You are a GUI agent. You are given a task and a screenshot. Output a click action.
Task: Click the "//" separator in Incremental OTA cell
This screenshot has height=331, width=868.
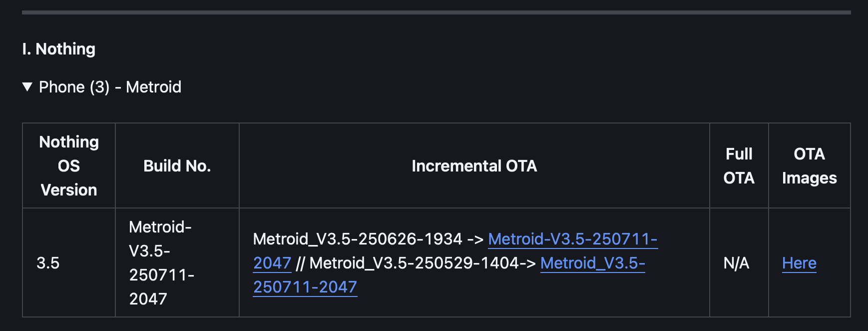(300, 263)
